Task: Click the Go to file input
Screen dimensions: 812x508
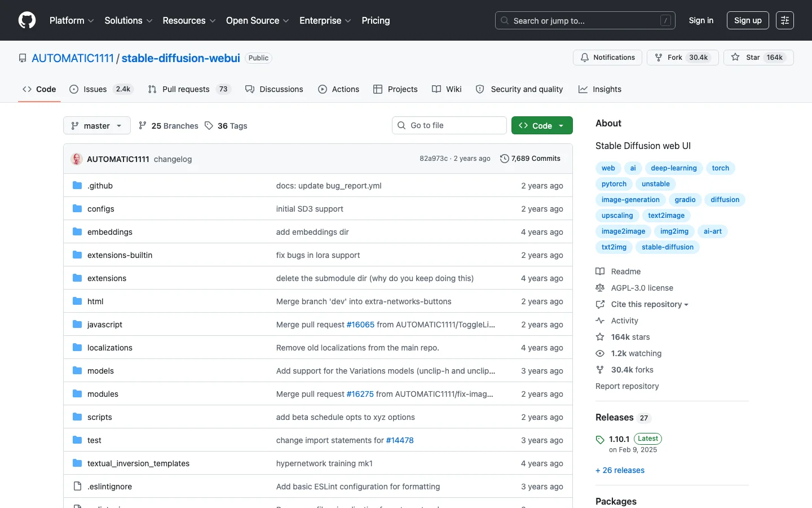Action: [449, 125]
